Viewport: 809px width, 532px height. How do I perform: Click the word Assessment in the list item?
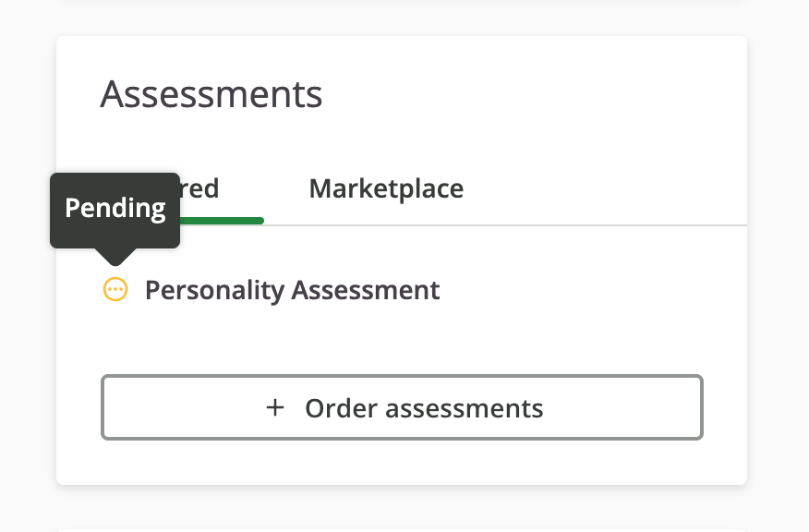click(366, 290)
